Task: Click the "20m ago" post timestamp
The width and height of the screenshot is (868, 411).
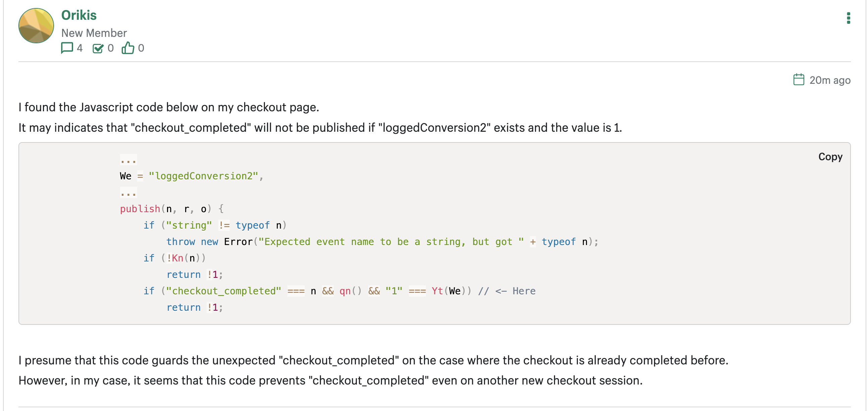Action: click(x=829, y=80)
